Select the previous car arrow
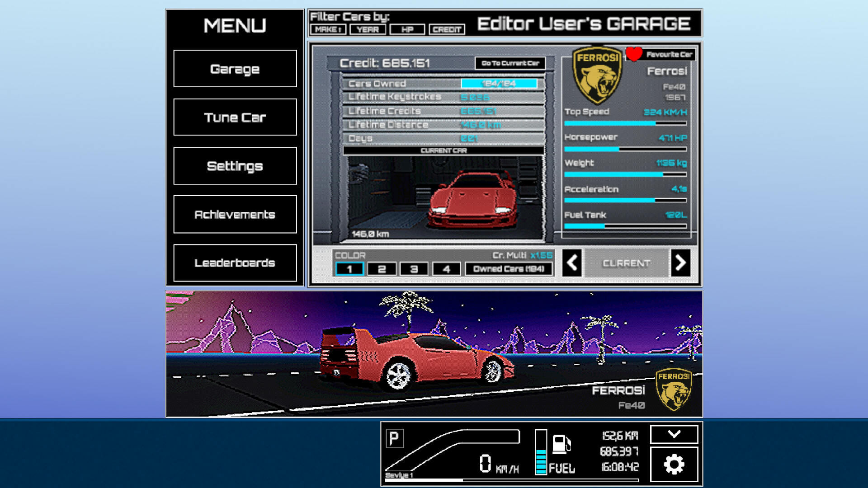This screenshot has height=488, width=868. [572, 263]
